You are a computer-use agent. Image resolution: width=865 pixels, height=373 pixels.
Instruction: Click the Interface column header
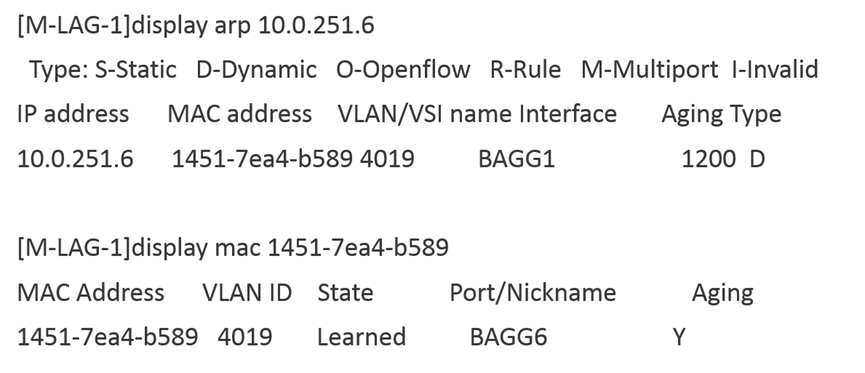coord(568,114)
